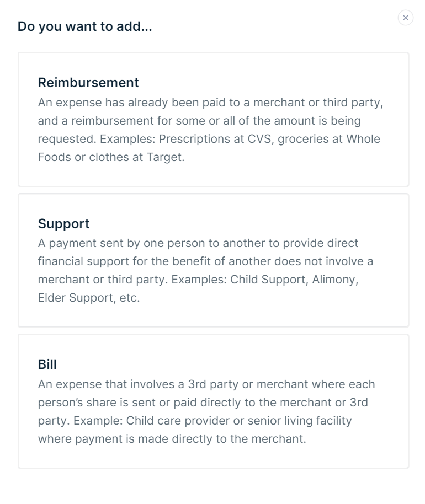Image resolution: width=425 pixels, height=504 pixels.
Task: Click 'Elder Support, etc.' text line
Action: pos(89,297)
